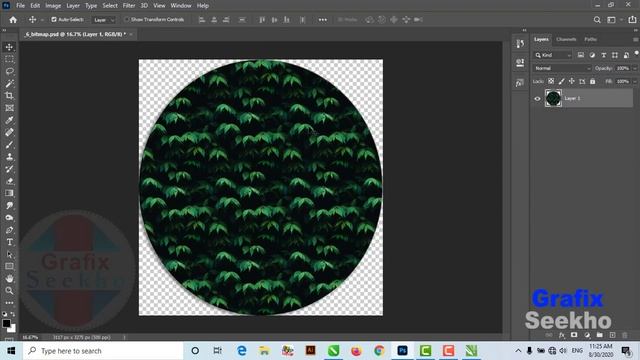Screen dimensions: 640x360
Task: Select the Rectangle shape tool
Action: coord(9,266)
